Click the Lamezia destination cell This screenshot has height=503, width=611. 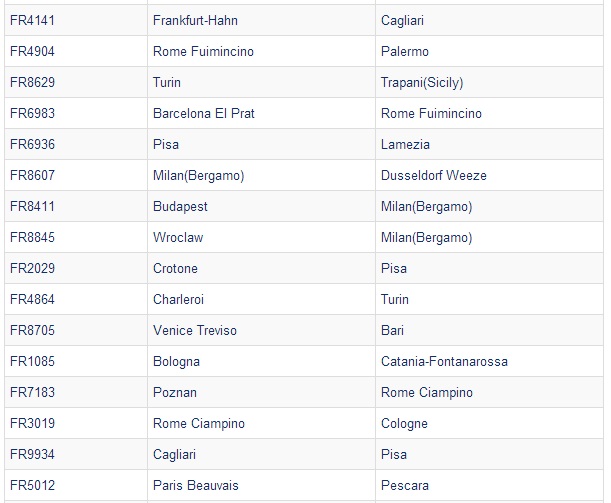click(489, 144)
